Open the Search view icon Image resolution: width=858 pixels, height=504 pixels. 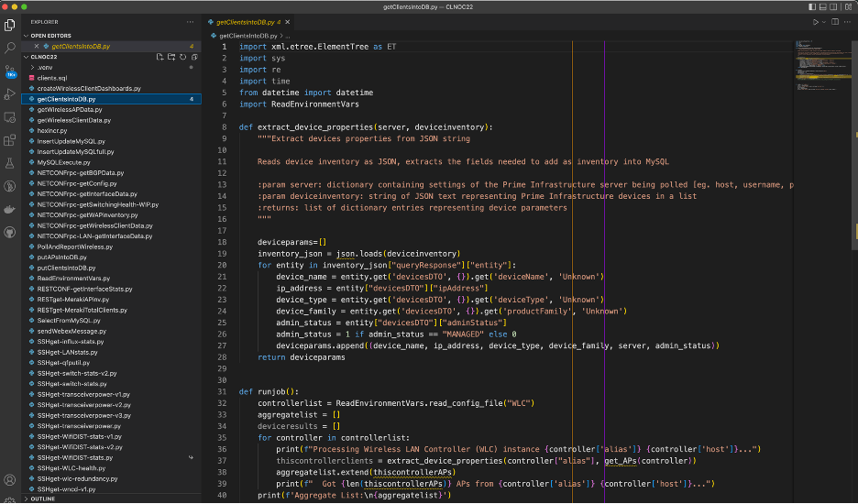pos(10,49)
